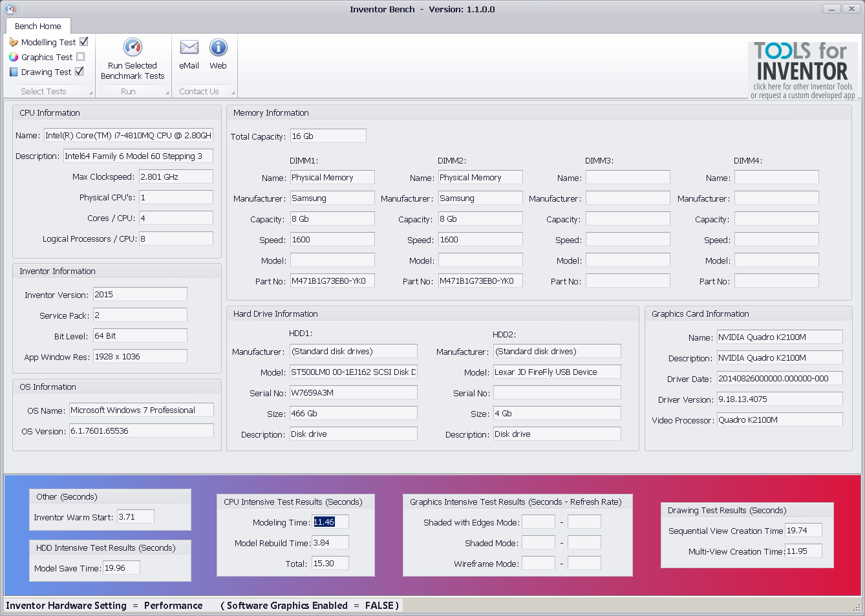Viewport: 865px width, 616px height.
Task: Click the Total Capacity memory field
Action: tap(328, 136)
